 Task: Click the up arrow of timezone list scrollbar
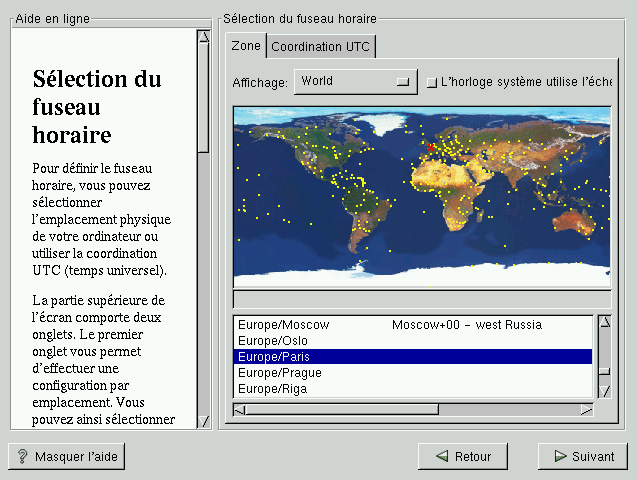pyautogui.click(x=604, y=322)
